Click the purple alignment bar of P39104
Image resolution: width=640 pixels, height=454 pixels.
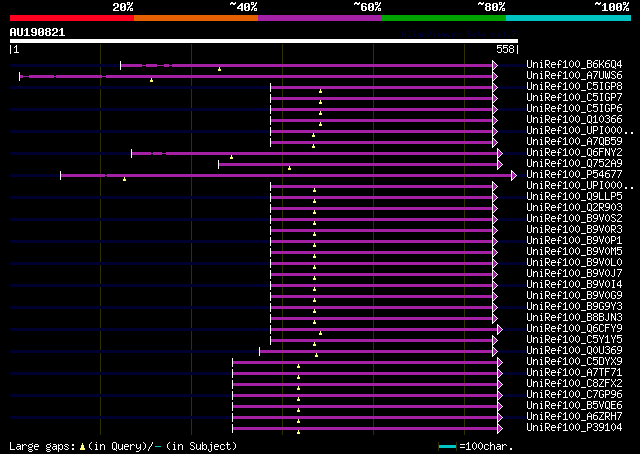point(365,429)
